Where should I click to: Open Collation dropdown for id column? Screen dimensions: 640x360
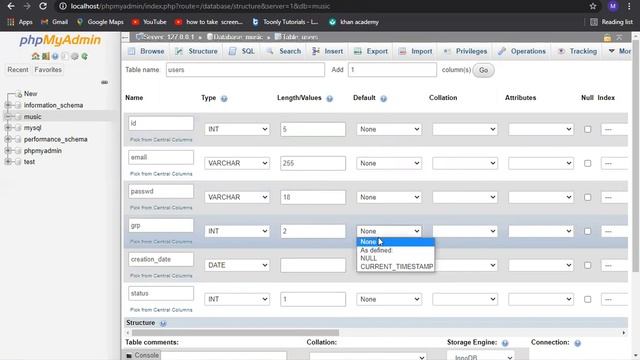465,129
